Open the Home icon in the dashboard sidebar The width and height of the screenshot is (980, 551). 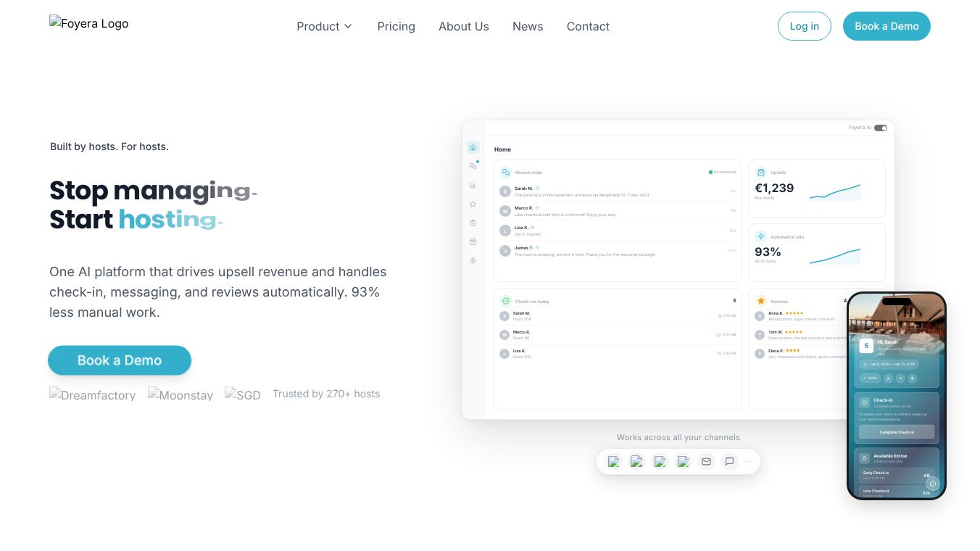(x=473, y=147)
